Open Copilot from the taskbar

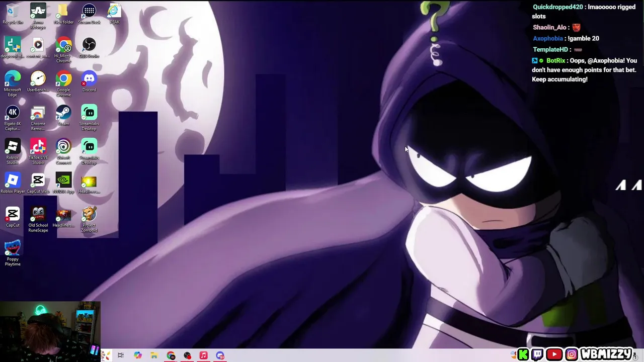click(137, 355)
